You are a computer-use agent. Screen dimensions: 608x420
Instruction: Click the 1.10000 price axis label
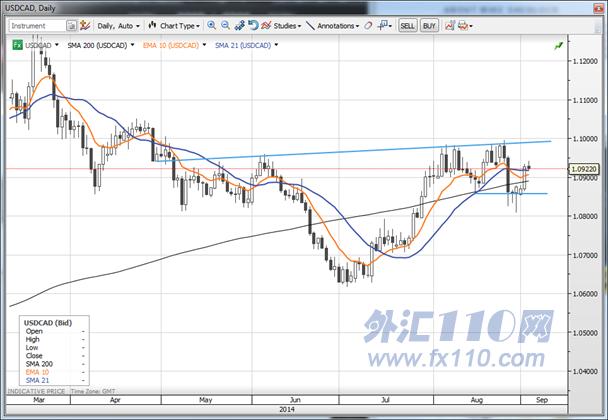[586, 139]
